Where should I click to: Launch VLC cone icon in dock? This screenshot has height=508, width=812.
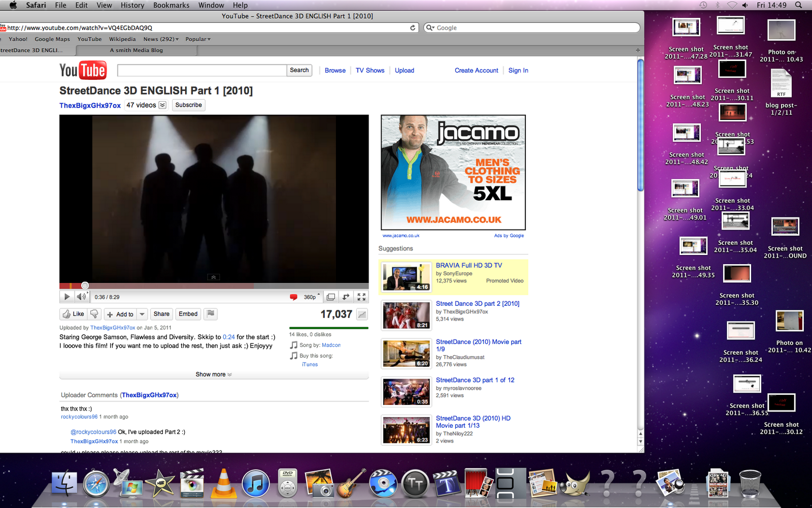click(x=223, y=483)
